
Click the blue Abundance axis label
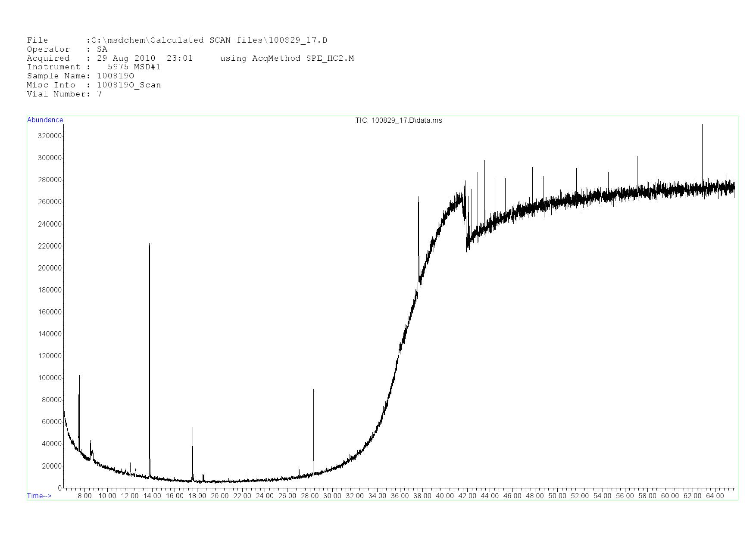pos(45,120)
